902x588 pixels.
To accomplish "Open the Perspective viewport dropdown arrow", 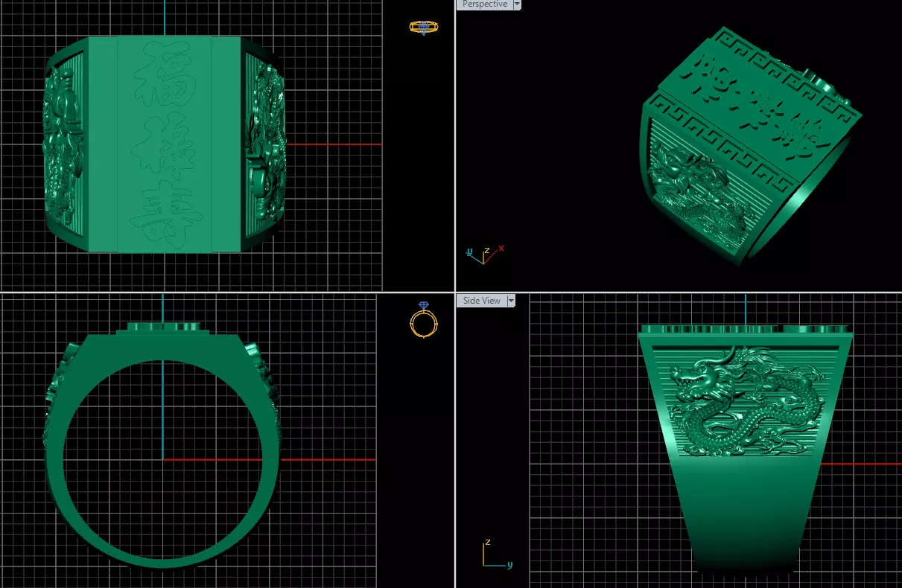I will pyautogui.click(x=516, y=4).
